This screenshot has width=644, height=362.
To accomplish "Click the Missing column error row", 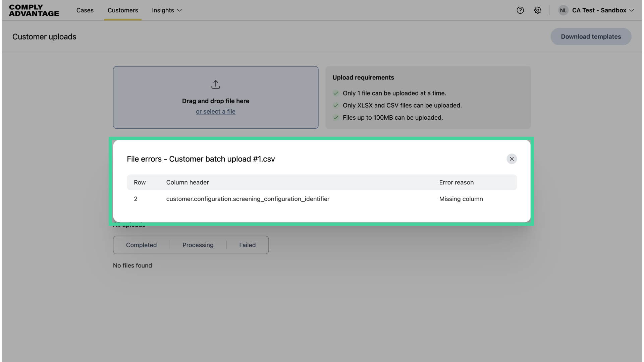I will [x=461, y=199].
